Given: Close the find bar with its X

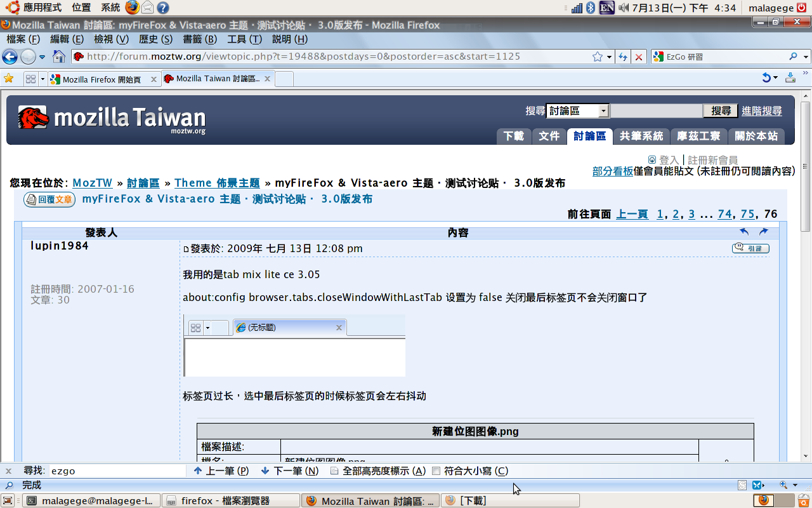Looking at the screenshot, I should [9, 471].
